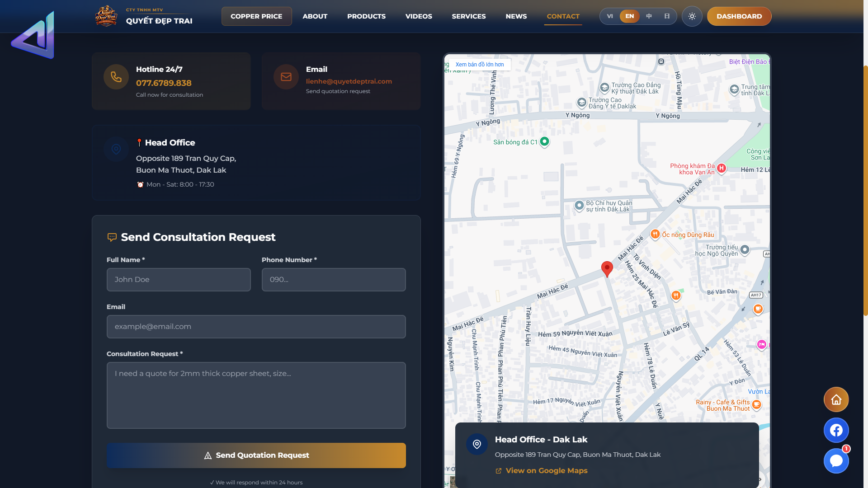Click the Quyết Đẹp Trai logo
The height and width of the screenshot is (488, 868).
point(106,16)
